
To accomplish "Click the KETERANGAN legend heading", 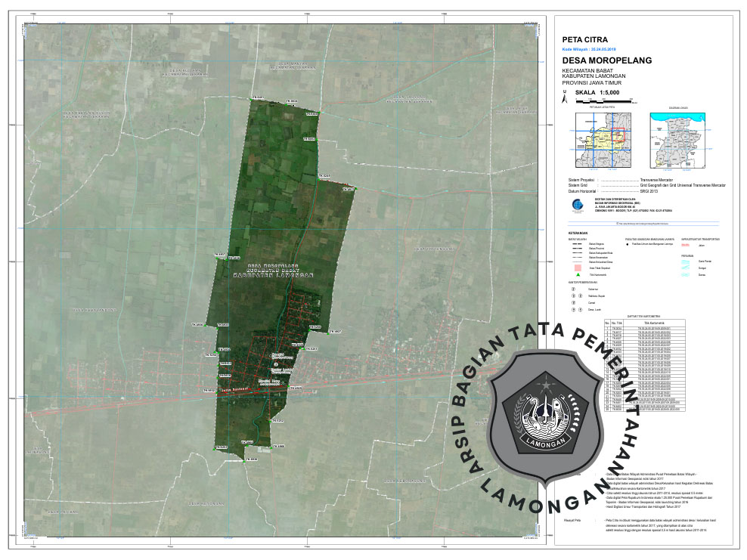I will (x=577, y=233).
